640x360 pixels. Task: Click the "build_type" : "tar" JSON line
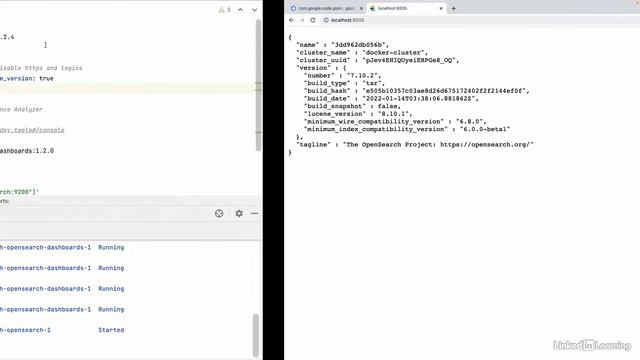point(344,83)
